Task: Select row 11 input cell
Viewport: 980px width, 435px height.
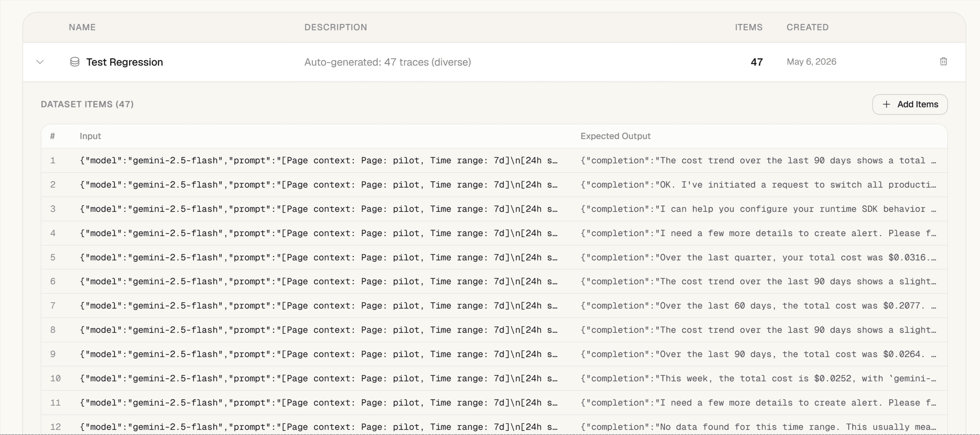Action: (x=319, y=403)
